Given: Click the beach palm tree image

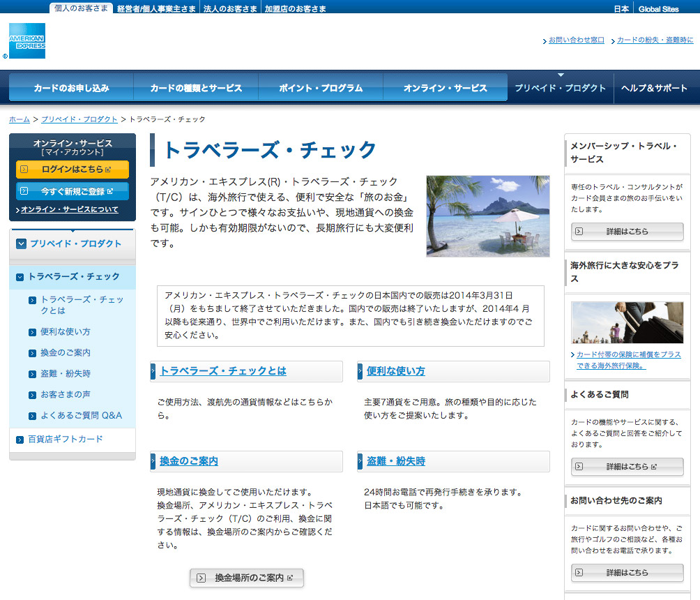Looking at the screenshot, I should click(487, 216).
